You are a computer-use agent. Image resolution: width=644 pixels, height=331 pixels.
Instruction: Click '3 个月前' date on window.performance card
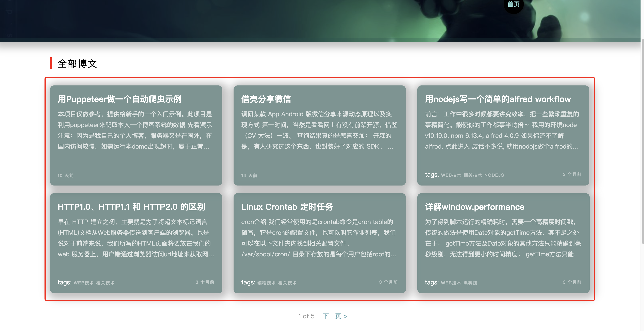point(572,282)
